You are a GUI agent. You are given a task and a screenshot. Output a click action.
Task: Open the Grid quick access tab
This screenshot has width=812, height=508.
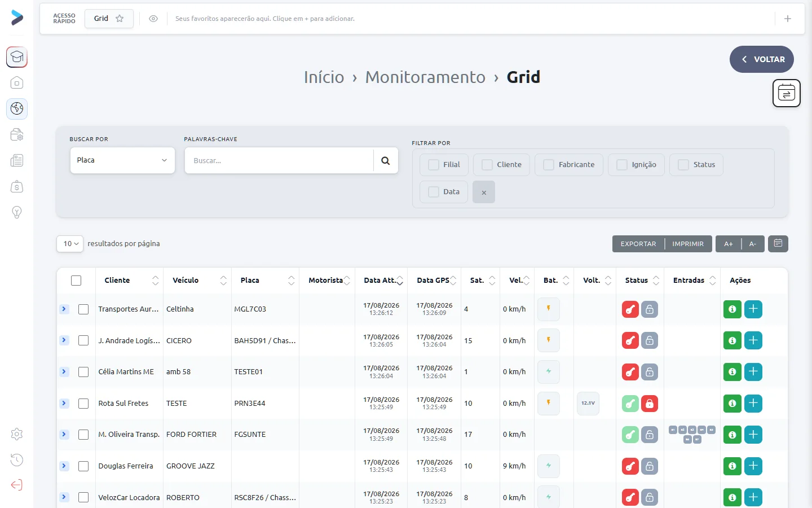pos(109,19)
